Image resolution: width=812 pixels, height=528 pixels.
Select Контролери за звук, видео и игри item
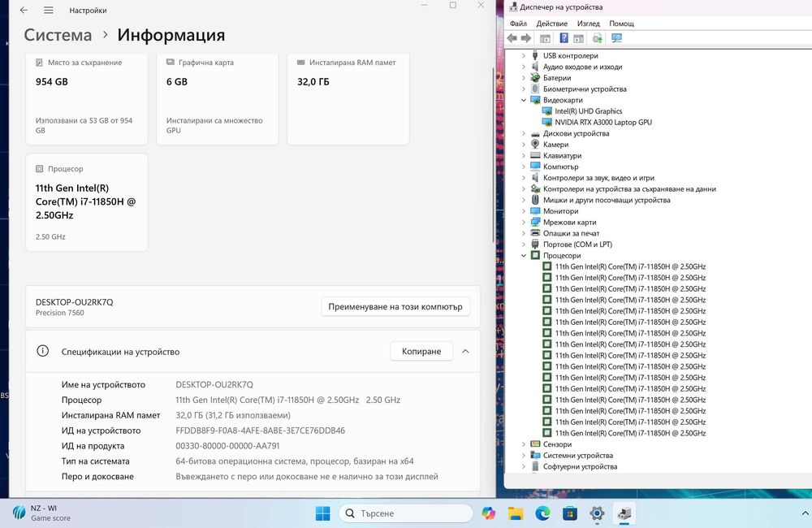(598, 178)
